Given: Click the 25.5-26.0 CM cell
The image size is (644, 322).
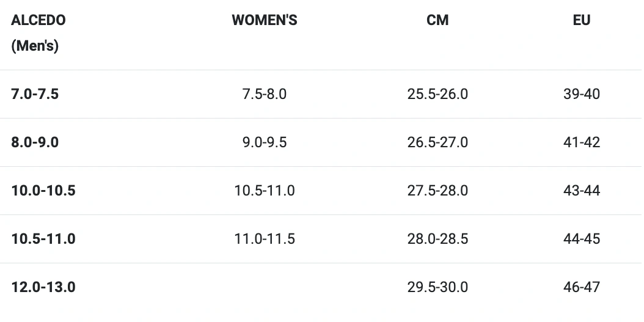Looking at the screenshot, I should 437,94.
